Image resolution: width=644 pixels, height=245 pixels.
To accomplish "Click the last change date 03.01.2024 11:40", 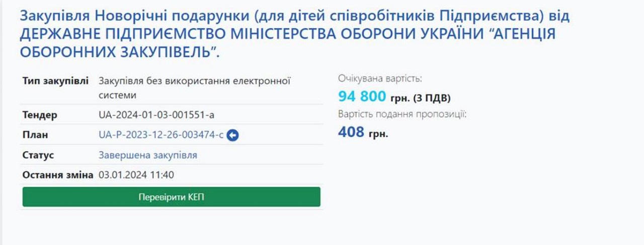I will click(x=136, y=175).
